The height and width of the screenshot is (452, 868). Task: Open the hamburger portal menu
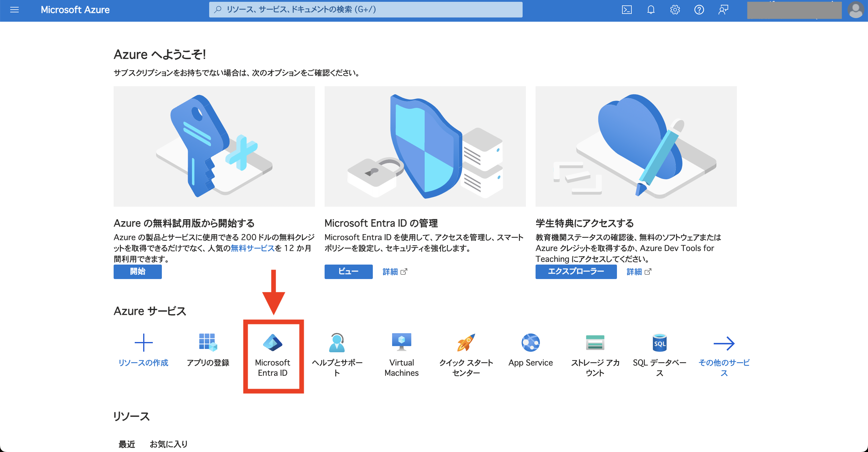14,10
